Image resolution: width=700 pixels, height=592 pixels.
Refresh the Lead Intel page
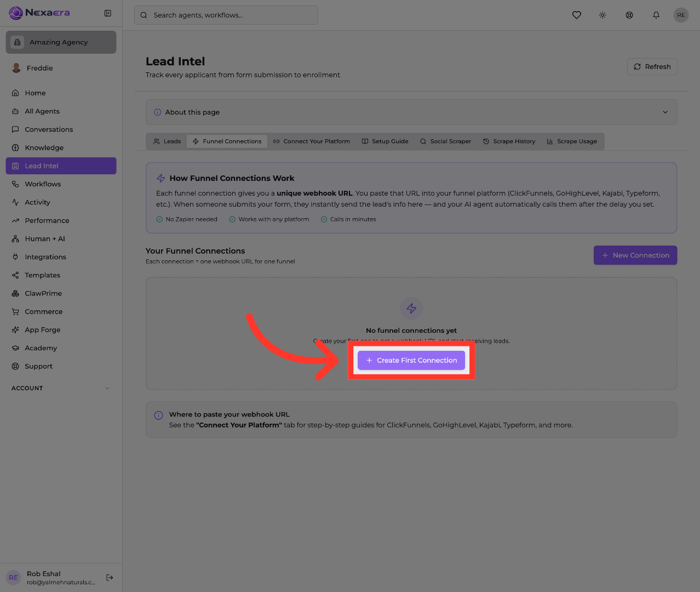652,67
